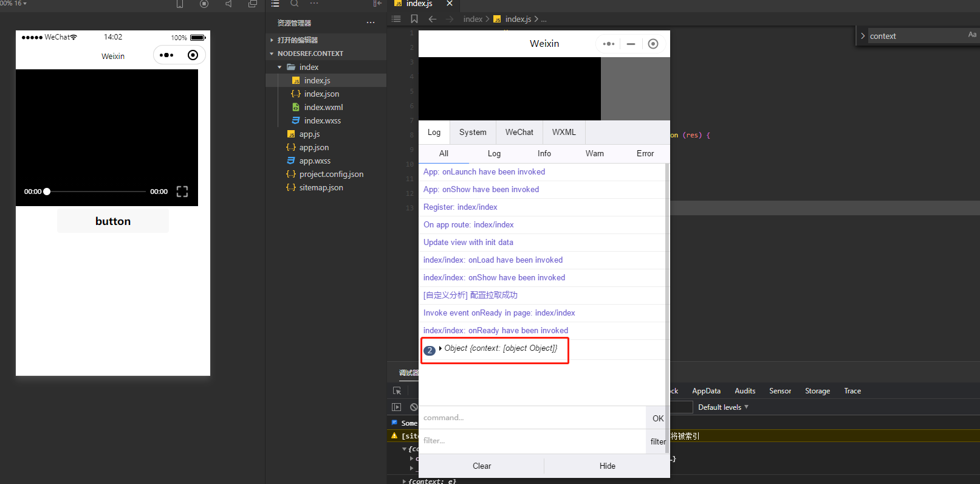The height and width of the screenshot is (484, 980).
Task: Mute simulator sound with the speaker icon
Action: pyautogui.click(x=228, y=4)
